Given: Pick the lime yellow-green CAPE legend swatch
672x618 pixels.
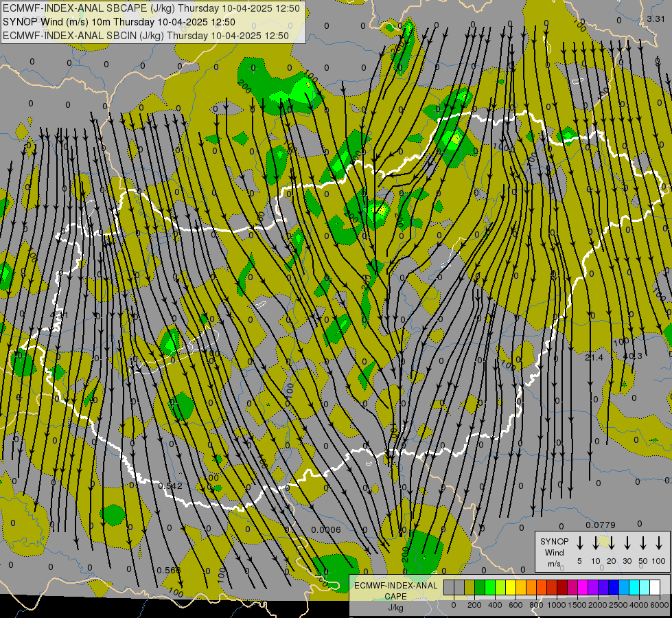Looking at the screenshot, I should pos(500,587).
